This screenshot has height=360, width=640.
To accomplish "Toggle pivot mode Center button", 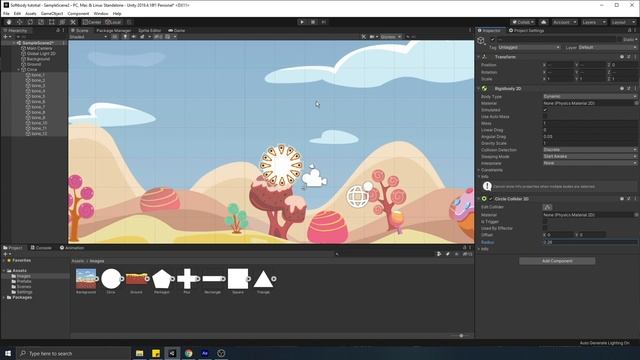I will [92, 22].
